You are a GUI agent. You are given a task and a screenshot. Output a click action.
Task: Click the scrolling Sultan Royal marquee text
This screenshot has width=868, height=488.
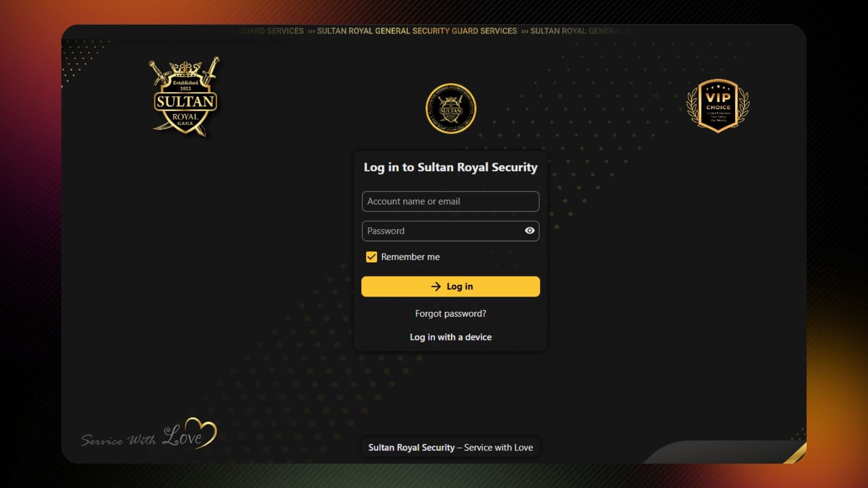click(417, 31)
